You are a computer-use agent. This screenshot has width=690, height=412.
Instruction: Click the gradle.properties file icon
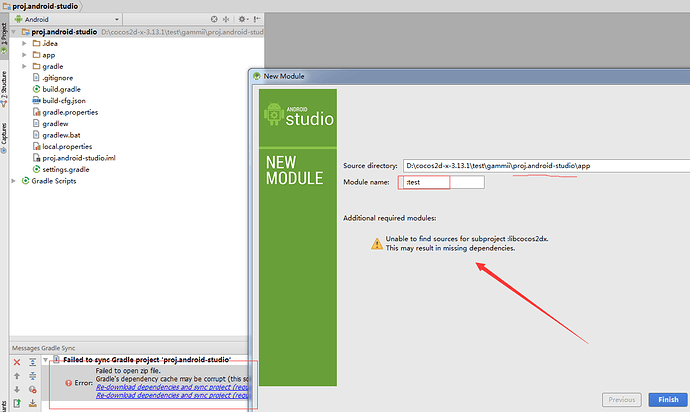(37, 112)
